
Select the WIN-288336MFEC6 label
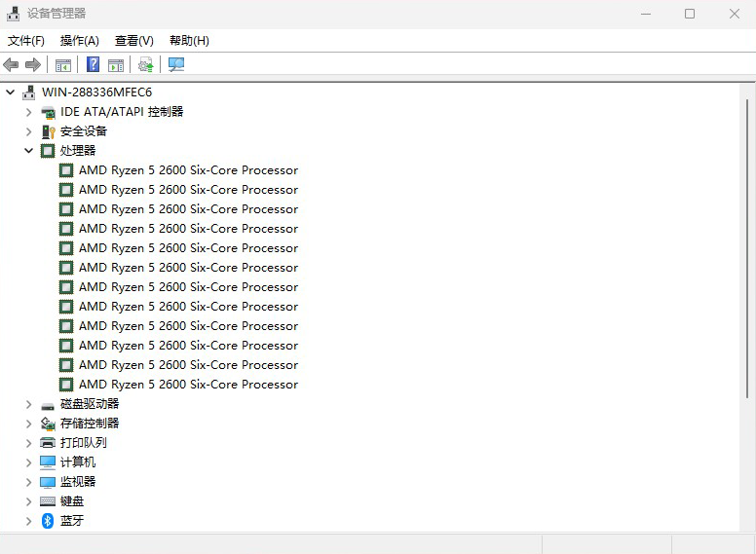[x=96, y=92]
